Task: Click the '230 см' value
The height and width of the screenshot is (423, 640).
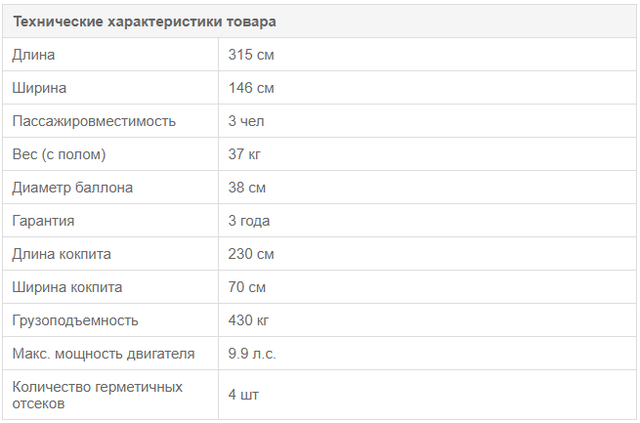Action: click(x=251, y=254)
